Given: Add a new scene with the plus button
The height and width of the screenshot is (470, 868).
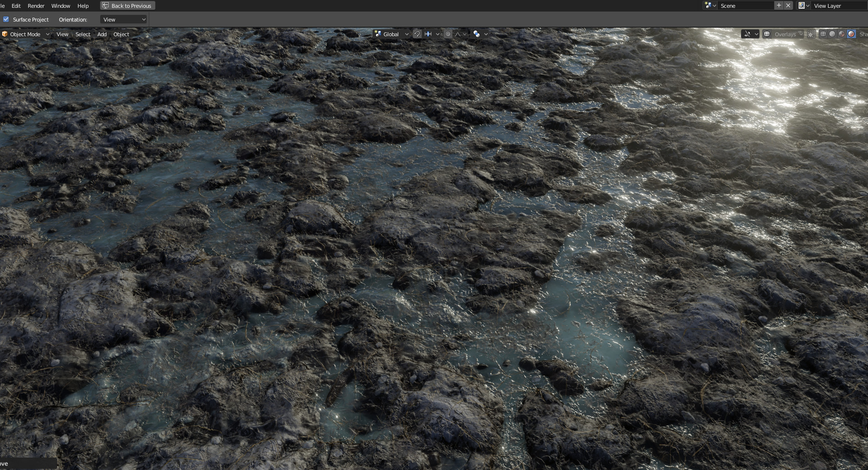Looking at the screenshot, I should point(778,5).
